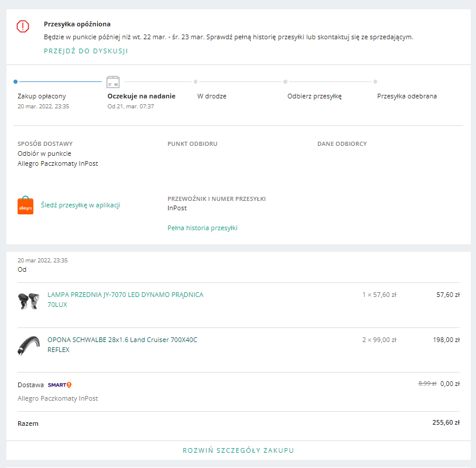
Task: Select the 0,00 zł delivery price
Action: (x=450, y=384)
